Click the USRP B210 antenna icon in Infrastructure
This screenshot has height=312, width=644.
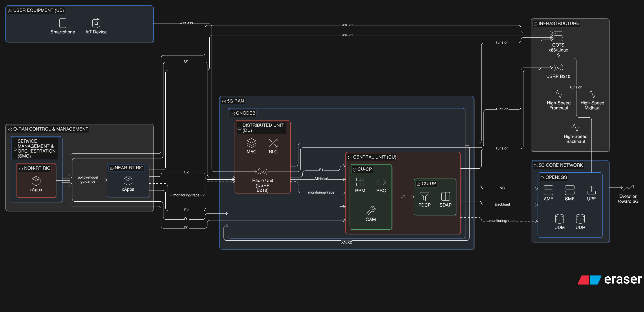click(558, 68)
